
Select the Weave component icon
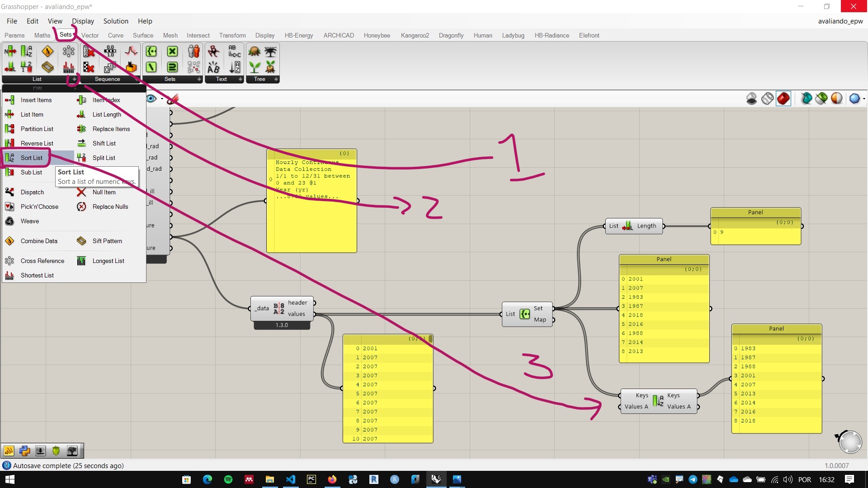(10, 221)
